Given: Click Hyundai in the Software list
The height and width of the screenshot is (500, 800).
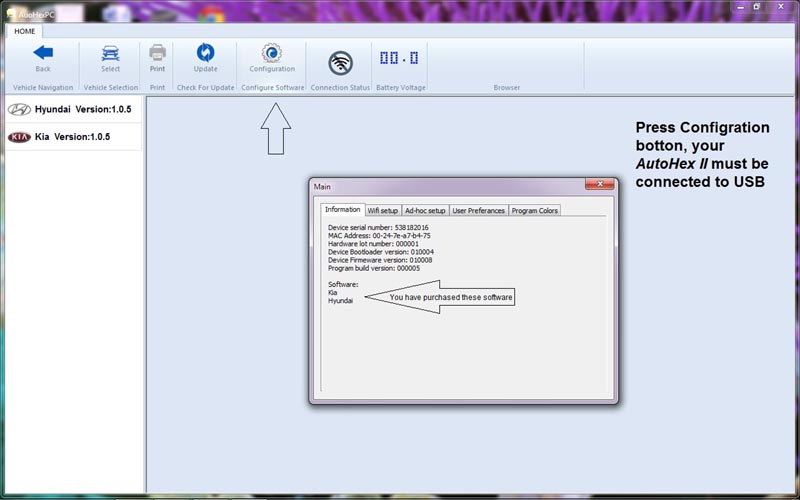Looking at the screenshot, I should coord(340,301).
